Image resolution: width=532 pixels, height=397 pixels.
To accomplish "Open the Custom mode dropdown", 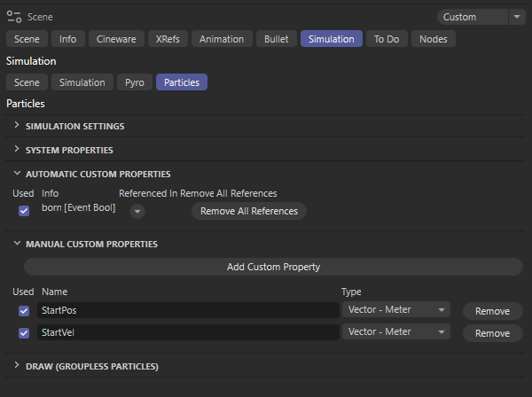I will tap(481, 17).
